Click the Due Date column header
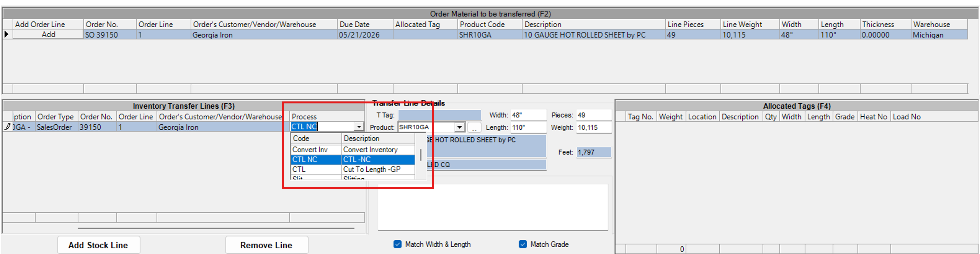Image resolution: width=980 pixels, height=254 pixels. [365, 24]
